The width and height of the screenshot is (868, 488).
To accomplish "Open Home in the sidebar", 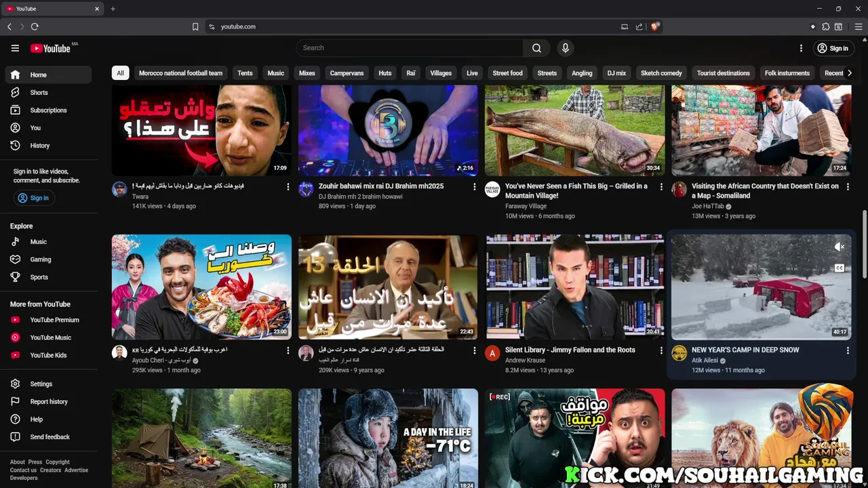I will (48, 75).
